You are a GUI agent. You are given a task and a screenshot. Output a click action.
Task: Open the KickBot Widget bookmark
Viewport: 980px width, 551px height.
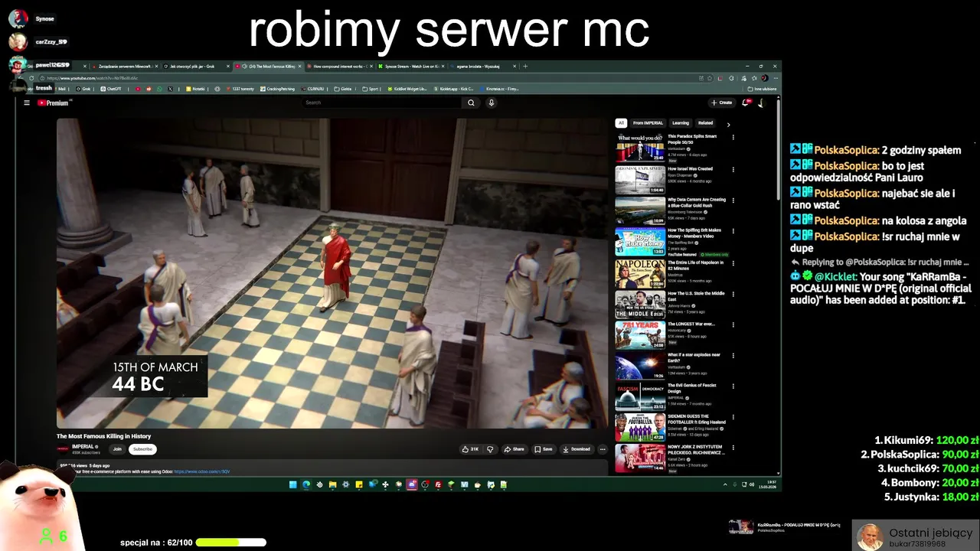407,89
